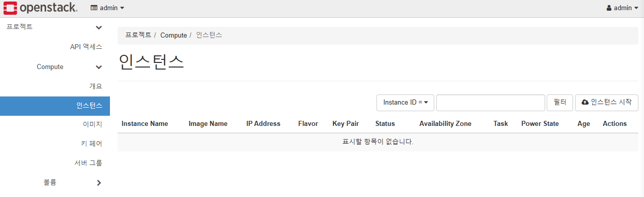
Task: Click Availability Zone column header
Action: [445, 124]
